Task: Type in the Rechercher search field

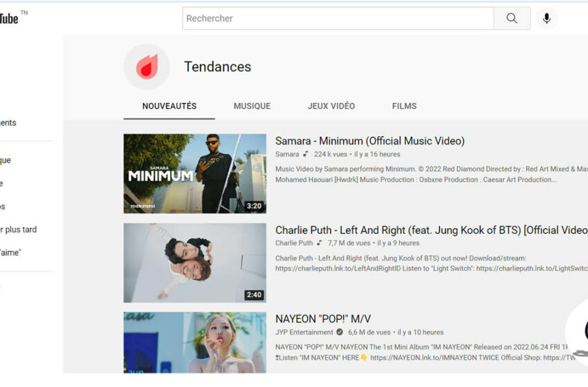Action: click(x=338, y=19)
